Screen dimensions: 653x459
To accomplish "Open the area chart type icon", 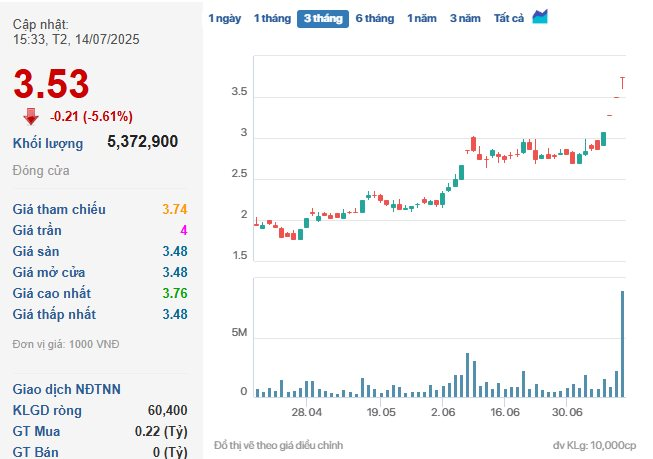I will coord(540,17).
